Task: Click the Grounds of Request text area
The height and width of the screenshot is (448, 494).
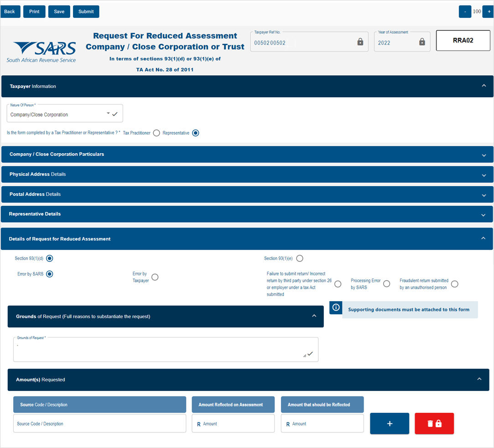Action: point(166,350)
